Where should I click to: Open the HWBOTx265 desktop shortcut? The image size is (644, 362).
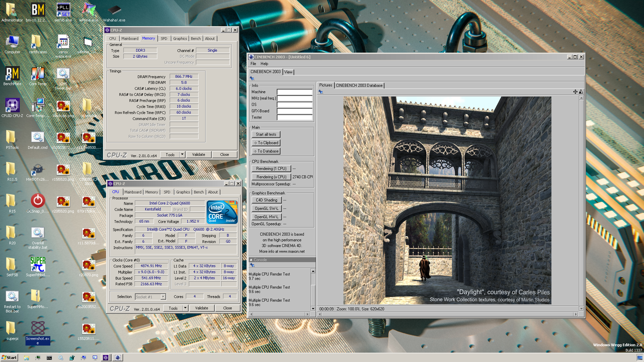point(38,171)
